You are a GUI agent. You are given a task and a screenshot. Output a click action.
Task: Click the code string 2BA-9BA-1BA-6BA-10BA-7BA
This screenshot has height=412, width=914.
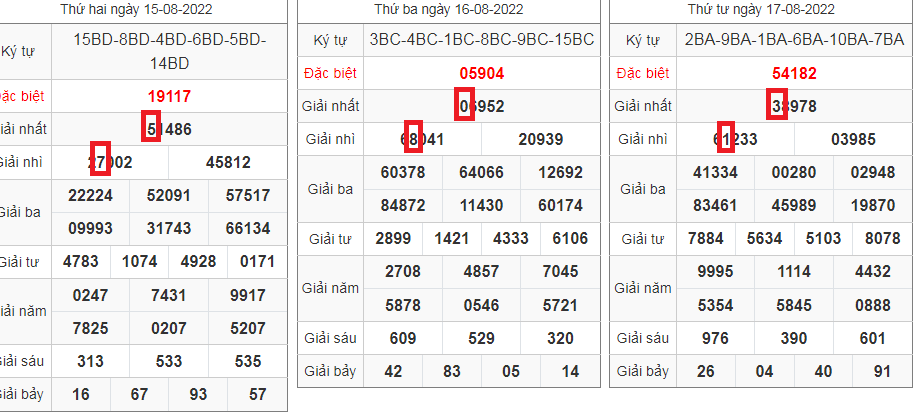point(794,41)
